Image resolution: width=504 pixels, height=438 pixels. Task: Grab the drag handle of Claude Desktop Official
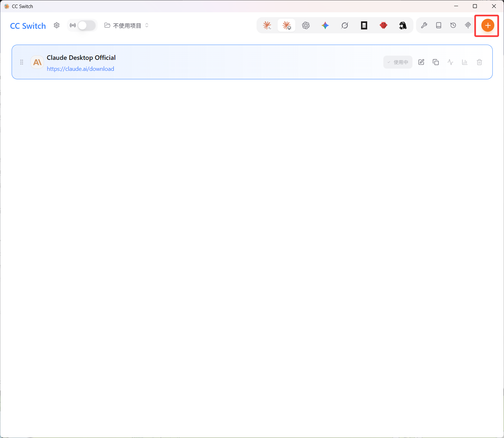tap(22, 62)
